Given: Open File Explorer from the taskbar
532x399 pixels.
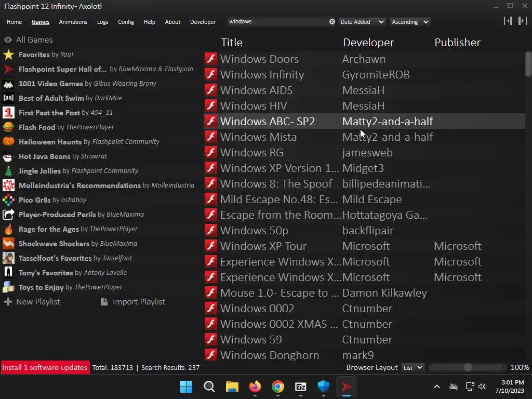Looking at the screenshot, I should click(232, 387).
